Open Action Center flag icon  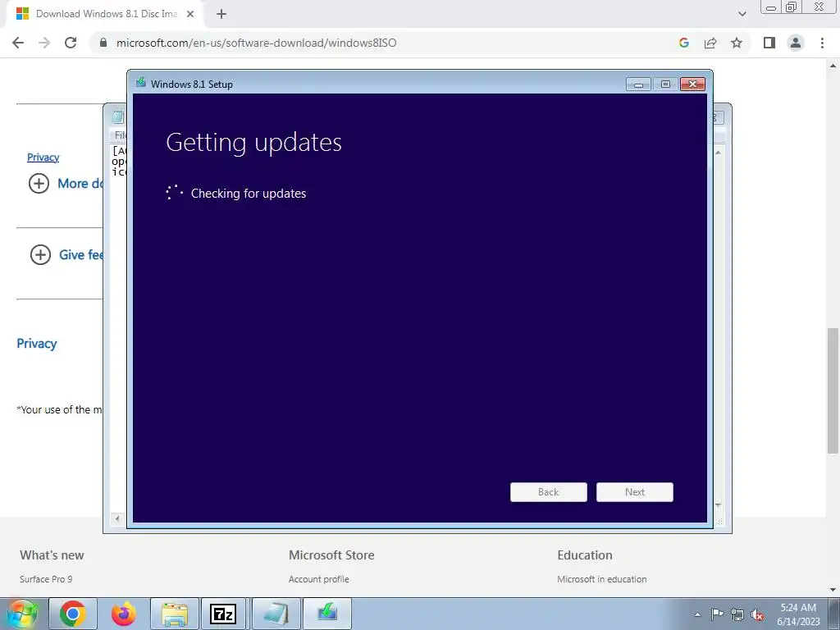pyautogui.click(x=717, y=614)
